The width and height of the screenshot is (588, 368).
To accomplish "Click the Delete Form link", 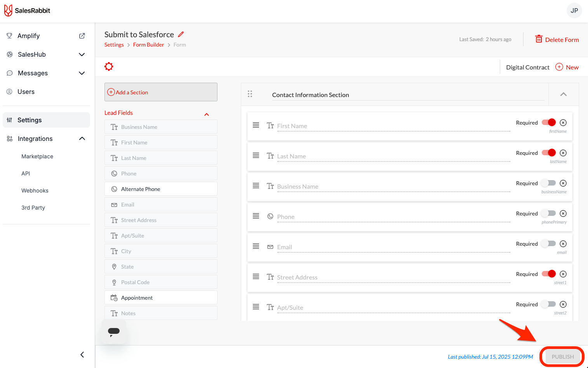I will pos(562,40).
